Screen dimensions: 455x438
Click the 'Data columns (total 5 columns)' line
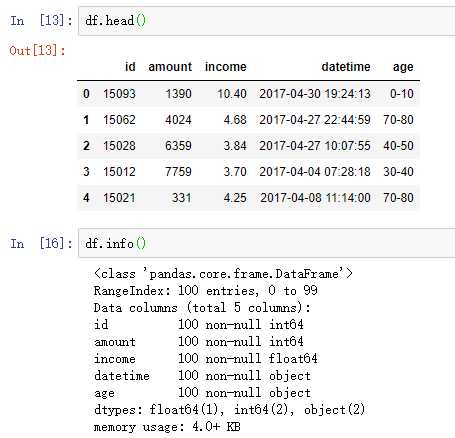tap(202, 308)
